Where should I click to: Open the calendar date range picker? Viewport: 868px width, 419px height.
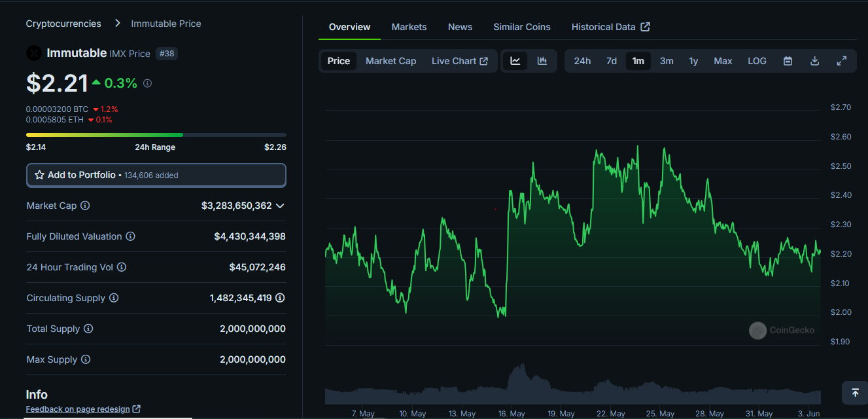788,60
